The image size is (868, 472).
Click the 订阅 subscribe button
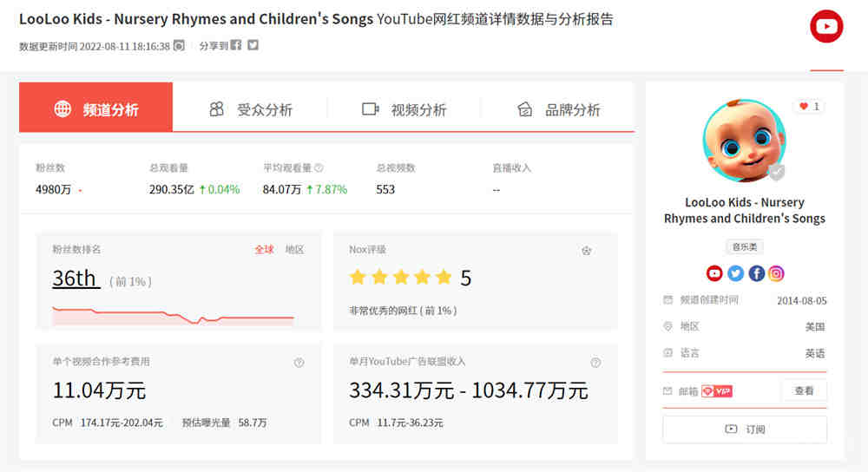745,429
